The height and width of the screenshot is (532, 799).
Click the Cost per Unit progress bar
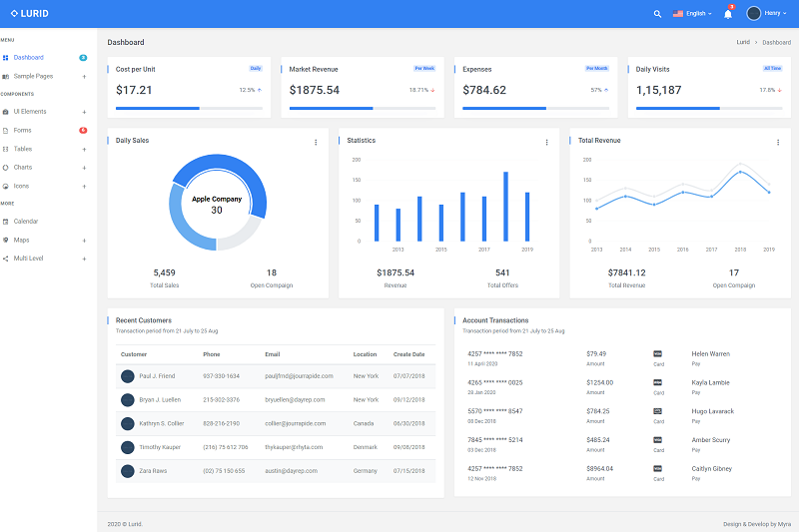coord(189,108)
